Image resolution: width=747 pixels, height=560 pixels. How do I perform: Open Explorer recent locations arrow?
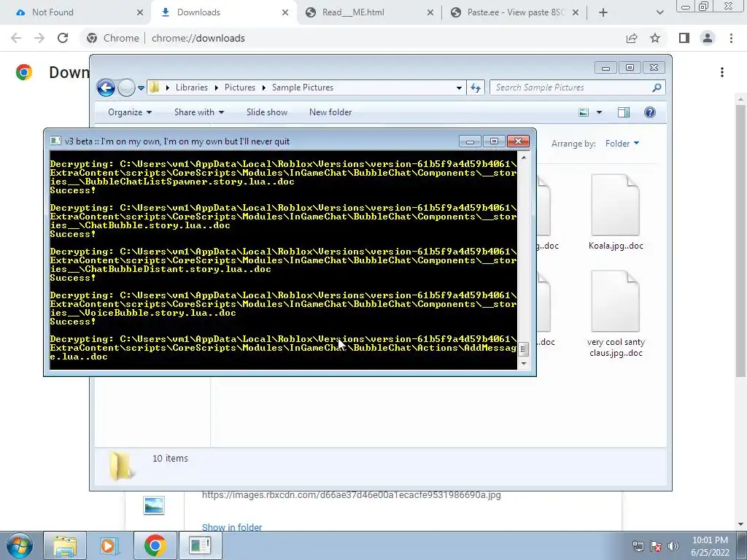tap(141, 87)
